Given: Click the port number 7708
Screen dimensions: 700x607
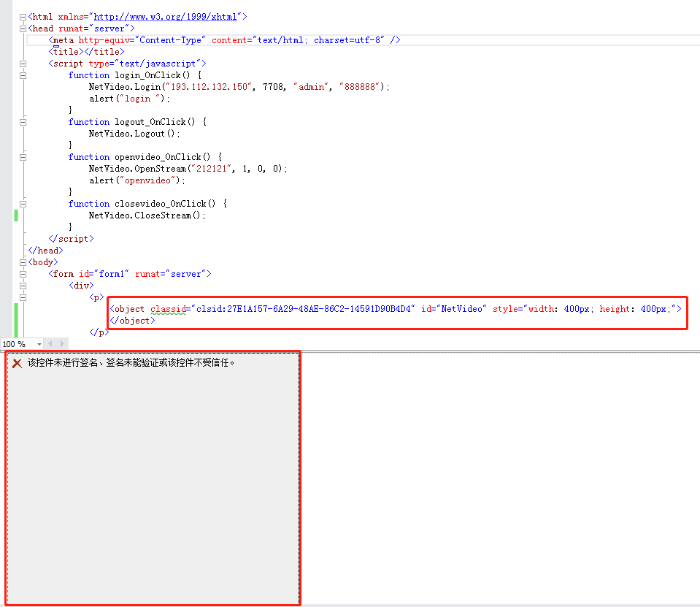Looking at the screenshot, I should [273, 87].
